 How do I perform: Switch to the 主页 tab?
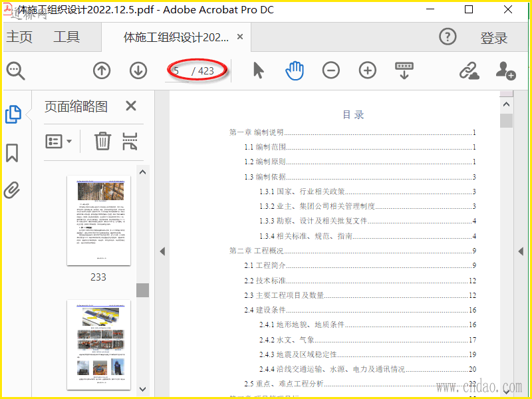(x=19, y=37)
